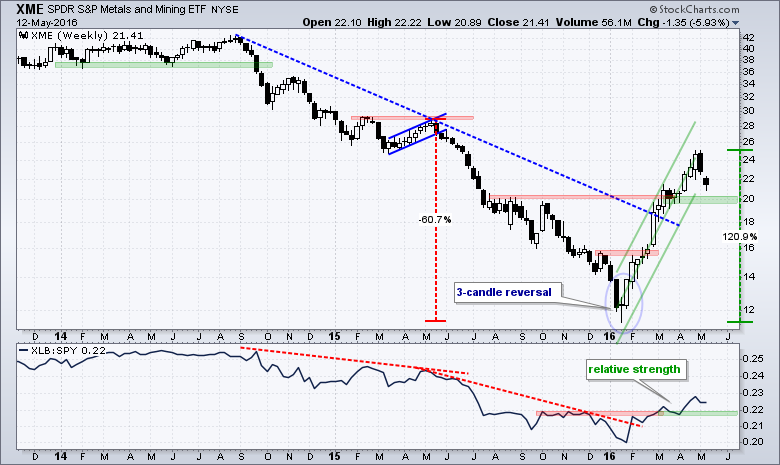Select the 3-candle reversal annotation box
The image size is (780, 465).
[x=507, y=292]
